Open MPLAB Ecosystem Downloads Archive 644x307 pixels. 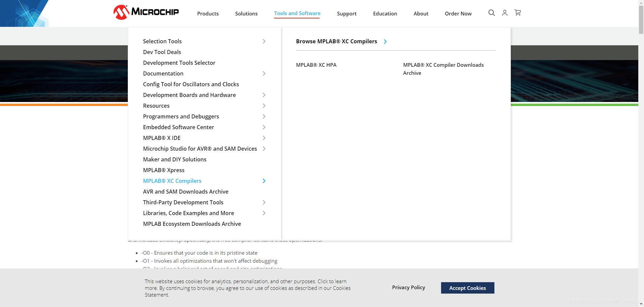point(192,224)
